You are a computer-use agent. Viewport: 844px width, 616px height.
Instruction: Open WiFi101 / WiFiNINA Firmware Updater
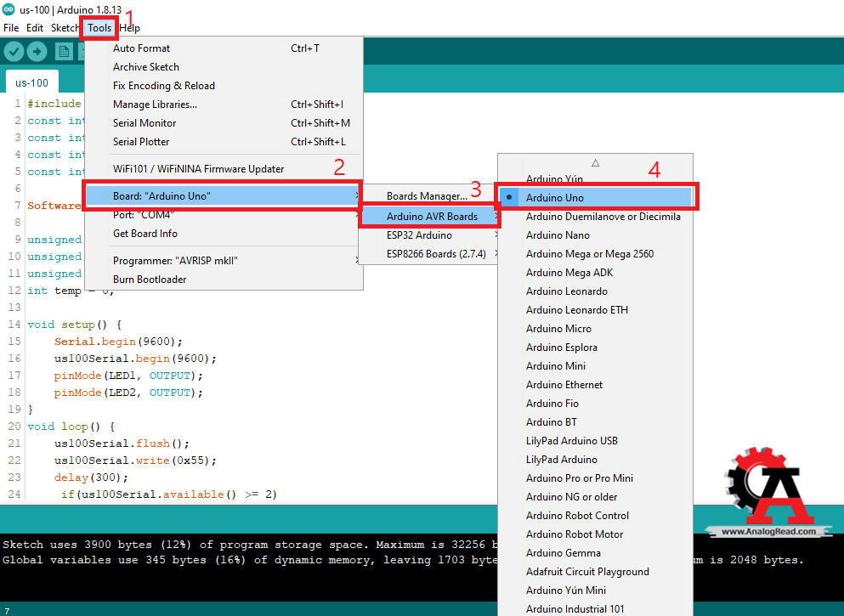coord(224,169)
